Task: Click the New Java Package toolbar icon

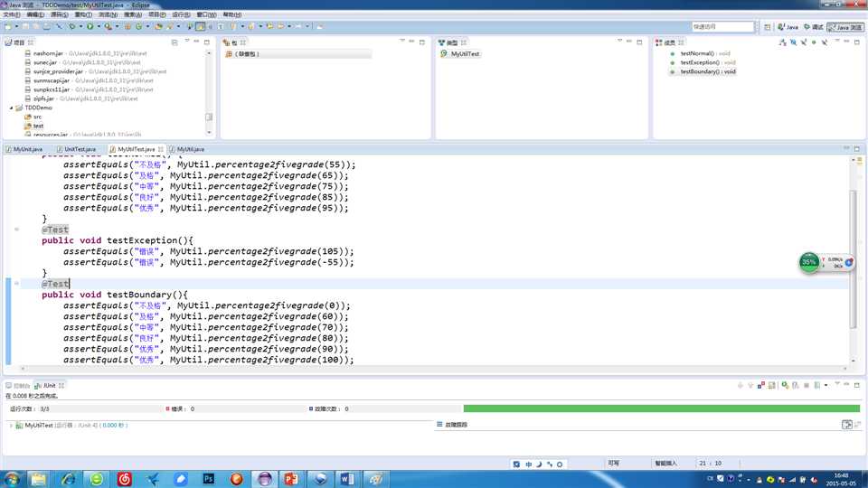Action: click(x=127, y=26)
